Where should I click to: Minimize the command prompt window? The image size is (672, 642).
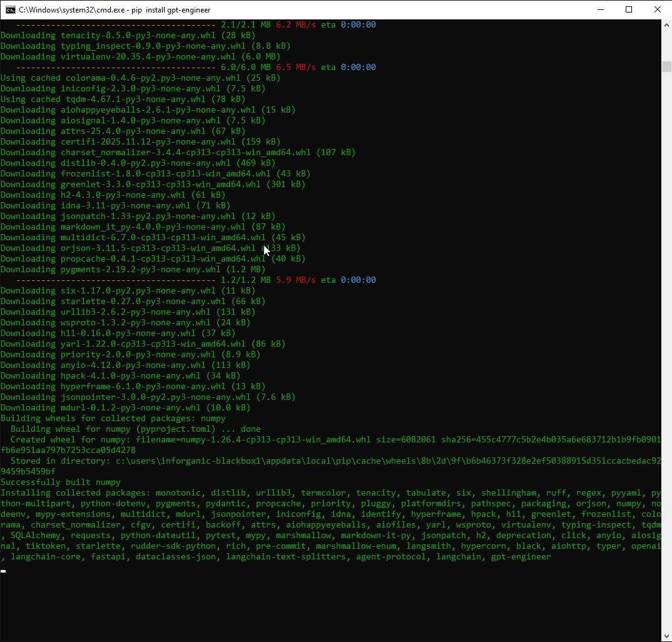(600, 9)
